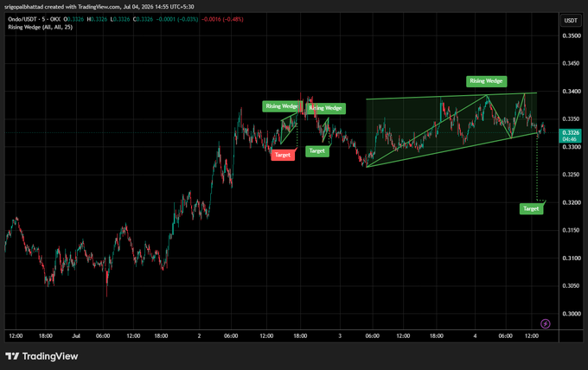This screenshot has width=588, height=370.
Task: Select the Ondo/USDT symbol title
Action: coord(34,19)
